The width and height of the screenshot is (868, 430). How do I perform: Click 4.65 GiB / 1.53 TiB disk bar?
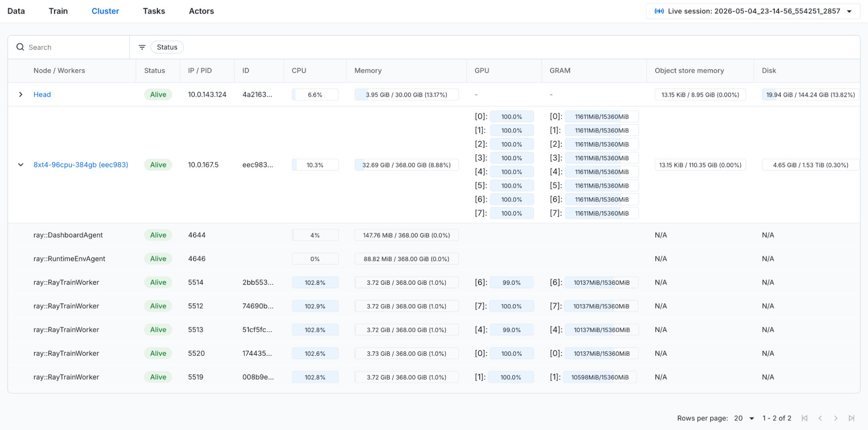click(x=810, y=165)
